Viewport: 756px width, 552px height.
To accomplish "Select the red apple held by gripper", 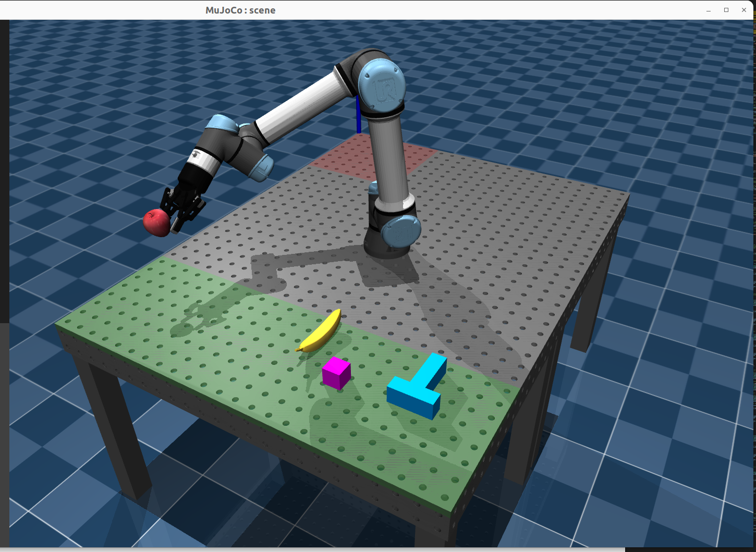I will [156, 223].
